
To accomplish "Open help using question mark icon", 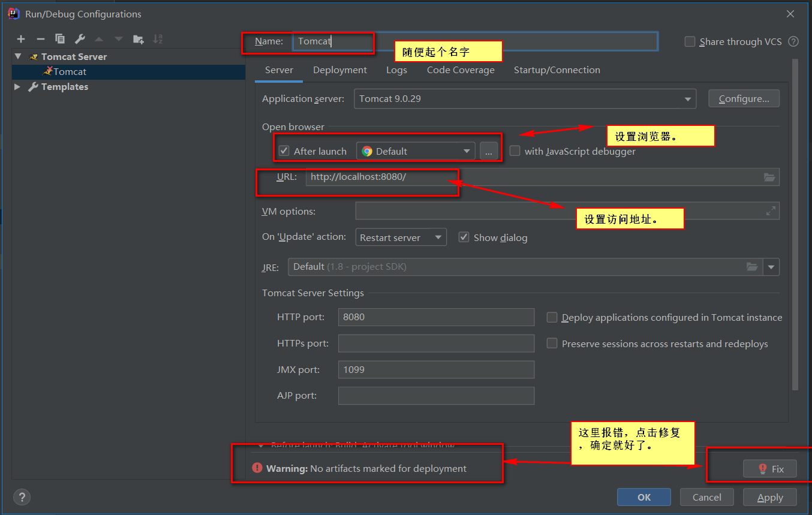I will coord(22,497).
